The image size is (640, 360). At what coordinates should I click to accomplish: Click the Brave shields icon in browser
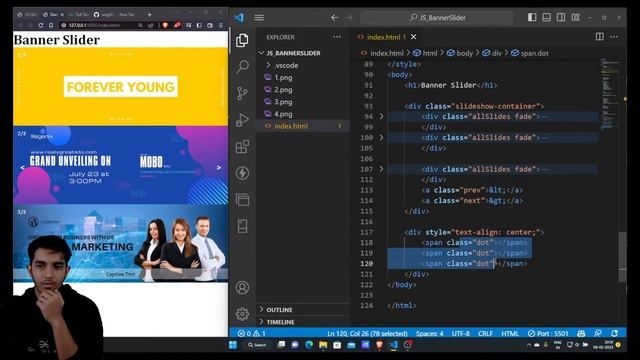165,25
